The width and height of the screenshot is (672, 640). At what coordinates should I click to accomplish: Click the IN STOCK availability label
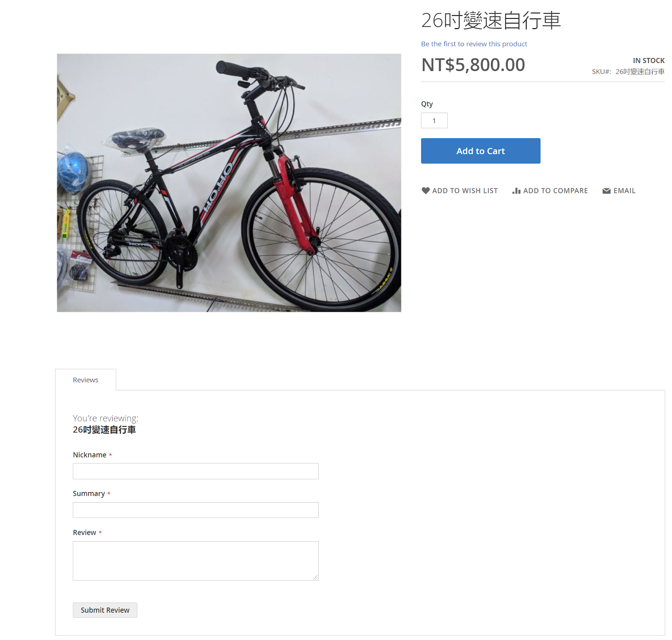(648, 61)
